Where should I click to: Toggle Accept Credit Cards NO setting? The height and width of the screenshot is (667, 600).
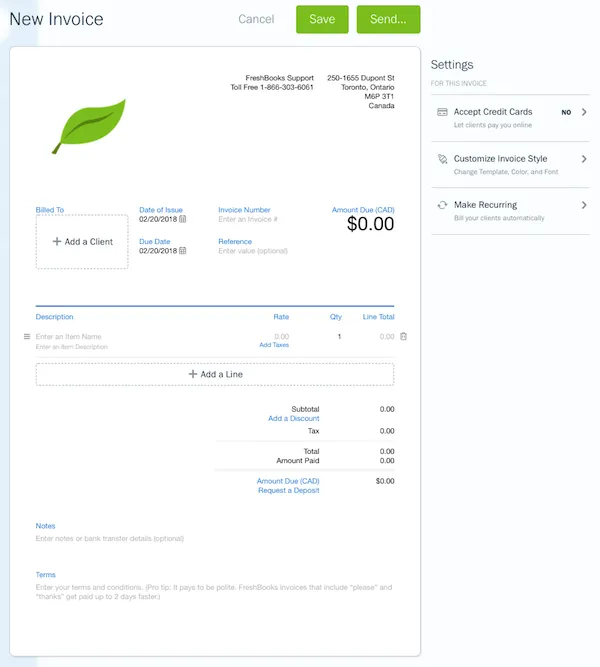[x=566, y=113]
